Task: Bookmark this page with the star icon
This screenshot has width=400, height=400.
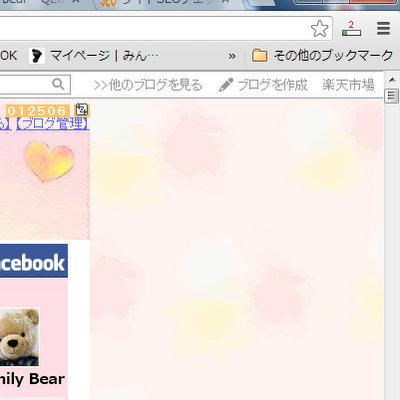Action: (319, 29)
